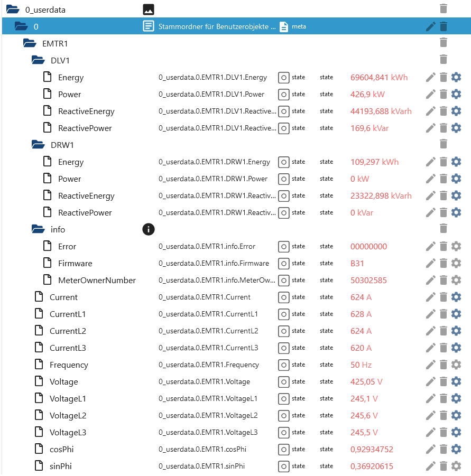Select the MeterOwnerNumber tree item
This screenshot has width=471, height=476.
click(x=97, y=280)
